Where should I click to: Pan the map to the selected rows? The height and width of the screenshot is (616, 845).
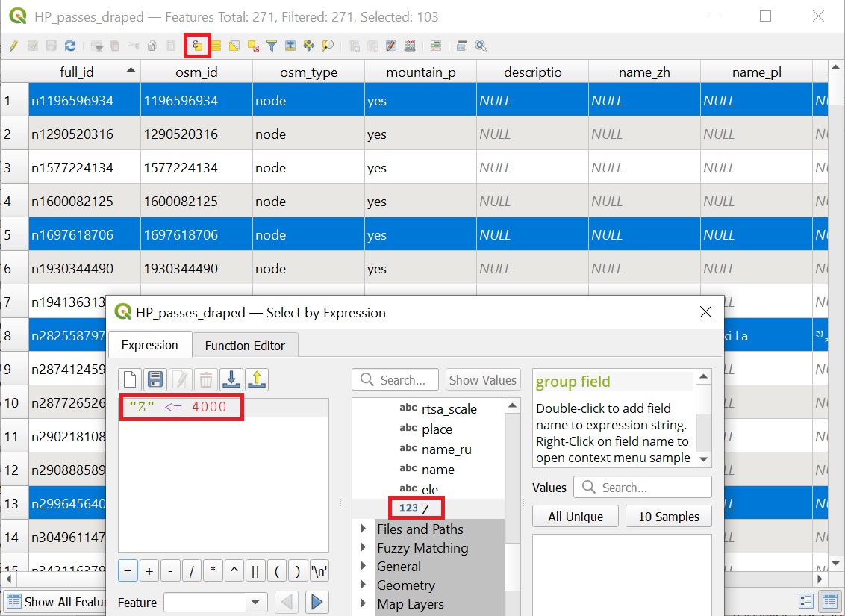click(309, 46)
